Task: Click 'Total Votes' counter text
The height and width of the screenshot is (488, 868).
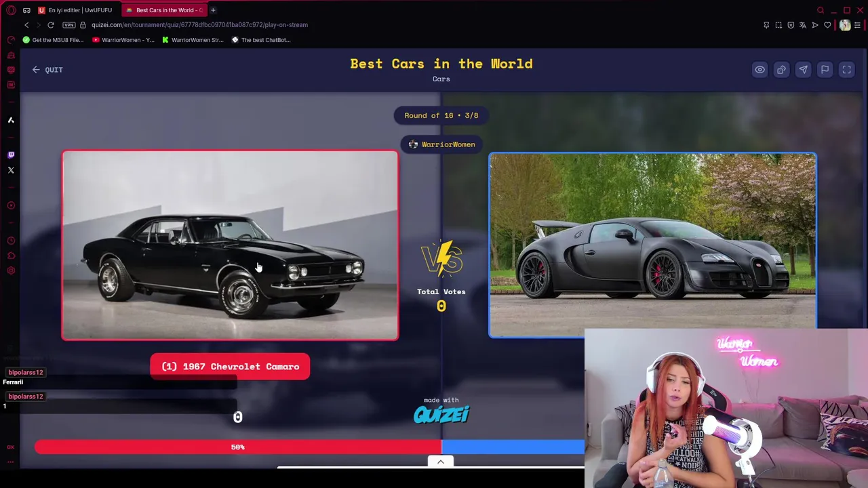Action: pos(441,292)
